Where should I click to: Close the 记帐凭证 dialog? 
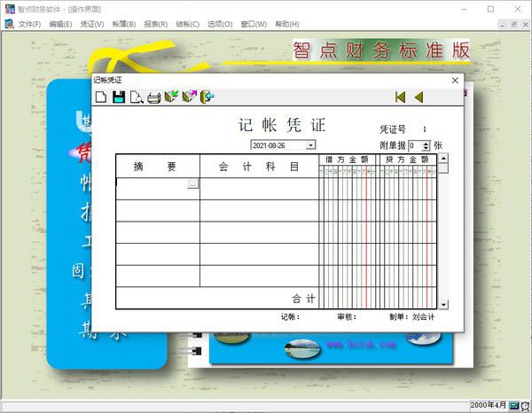(x=455, y=81)
